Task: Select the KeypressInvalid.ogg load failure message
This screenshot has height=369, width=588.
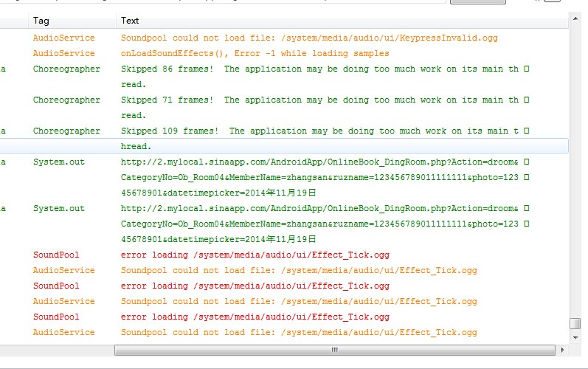Action: coord(309,38)
